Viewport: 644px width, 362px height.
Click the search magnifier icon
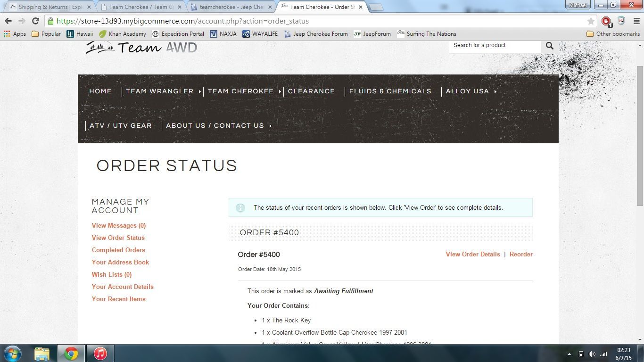pyautogui.click(x=549, y=45)
